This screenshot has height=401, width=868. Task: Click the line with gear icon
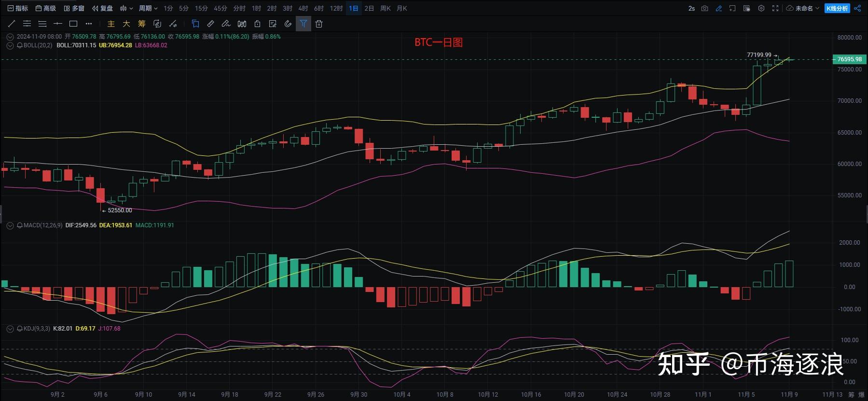pyautogui.click(x=173, y=24)
